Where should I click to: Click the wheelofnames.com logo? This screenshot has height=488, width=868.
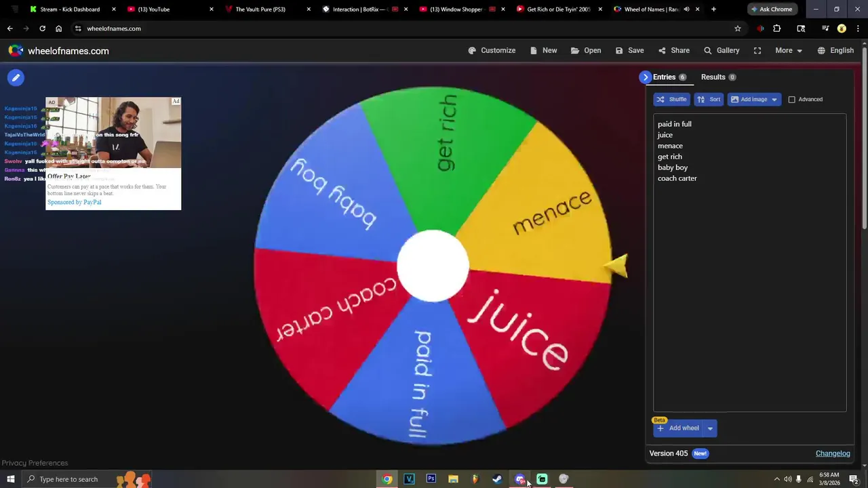click(58, 51)
